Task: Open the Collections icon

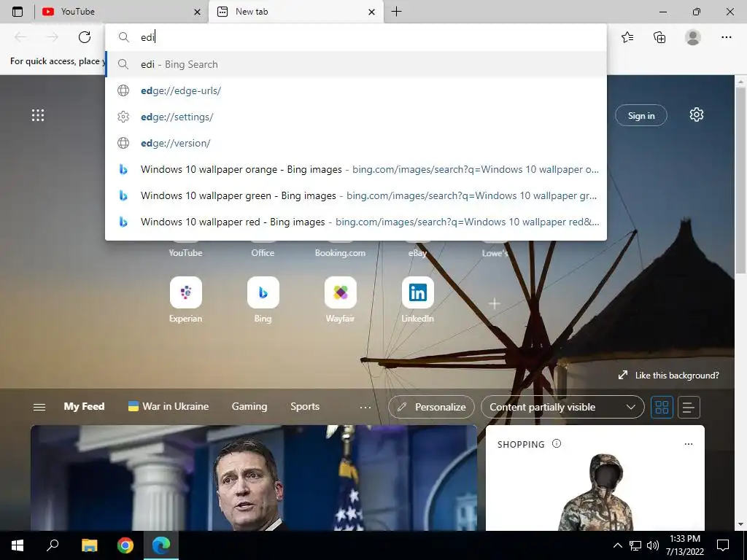Action: coord(659,37)
